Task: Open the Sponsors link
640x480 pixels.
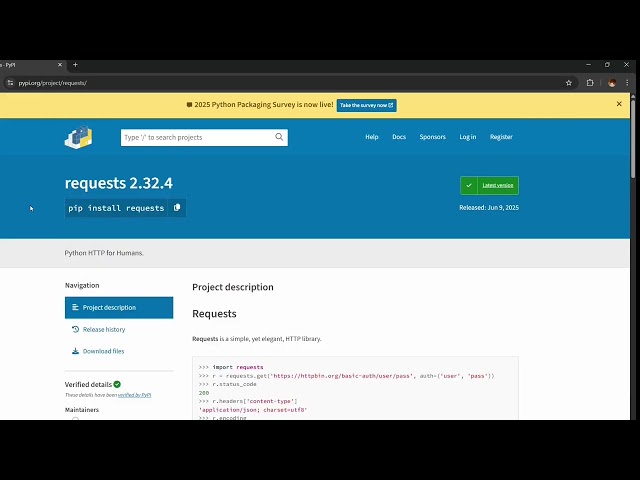Action: click(433, 137)
